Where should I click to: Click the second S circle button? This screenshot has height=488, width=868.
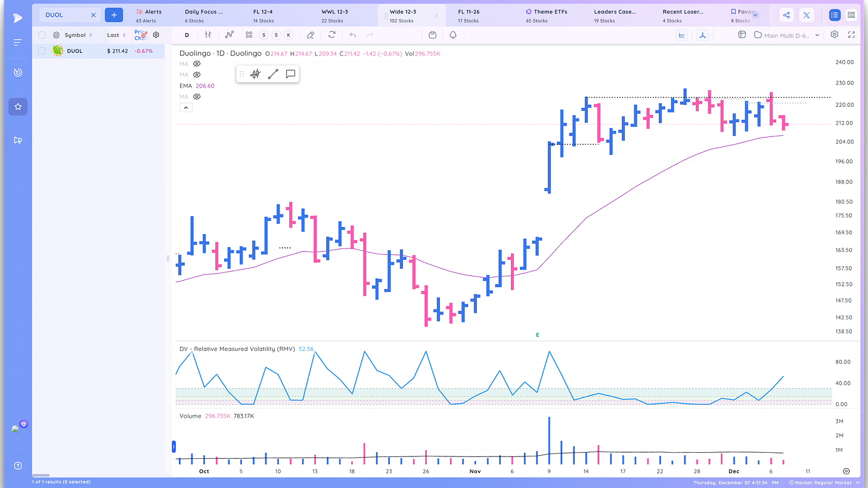click(276, 35)
